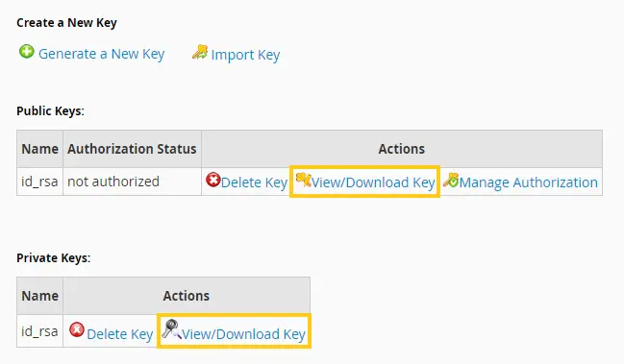The image size is (624, 364).
Task: Click Public Keys table Actions header
Action: pos(402,149)
